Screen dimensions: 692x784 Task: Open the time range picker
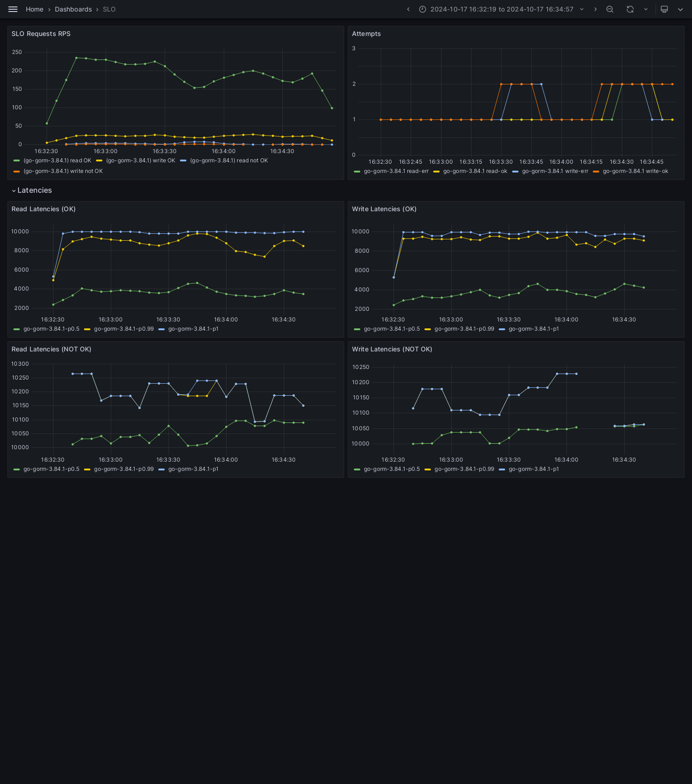501,9
